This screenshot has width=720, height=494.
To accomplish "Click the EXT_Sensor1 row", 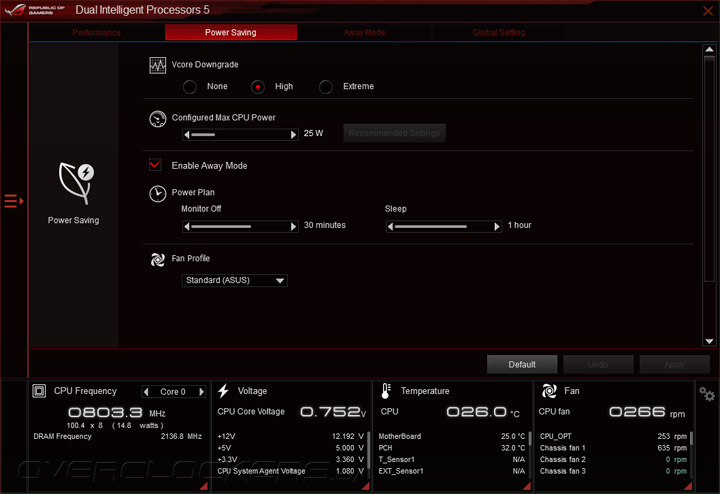I will [451, 471].
